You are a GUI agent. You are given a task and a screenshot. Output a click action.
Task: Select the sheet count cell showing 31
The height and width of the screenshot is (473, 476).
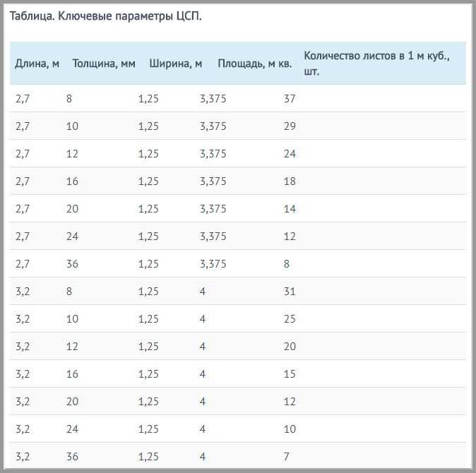point(290,292)
